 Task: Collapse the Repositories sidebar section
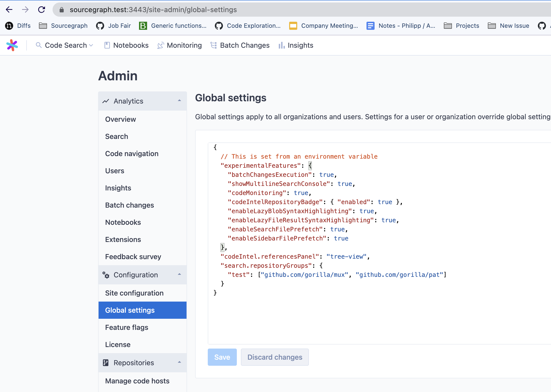pyautogui.click(x=179, y=362)
